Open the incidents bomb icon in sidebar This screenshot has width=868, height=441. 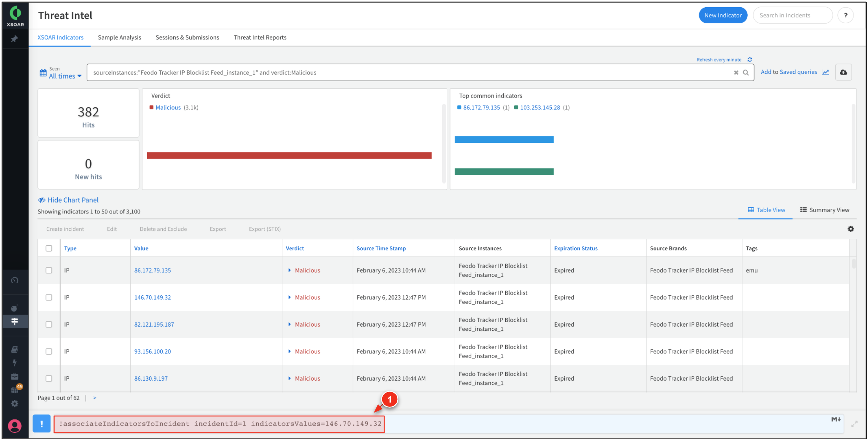pyautogui.click(x=14, y=308)
